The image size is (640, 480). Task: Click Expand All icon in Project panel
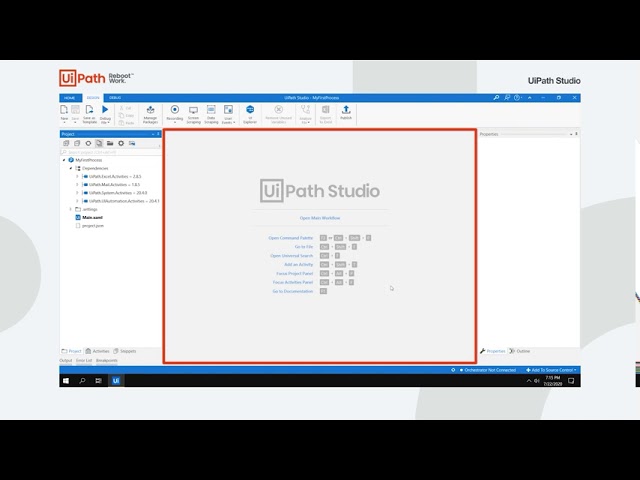pyautogui.click(x=66, y=143)
